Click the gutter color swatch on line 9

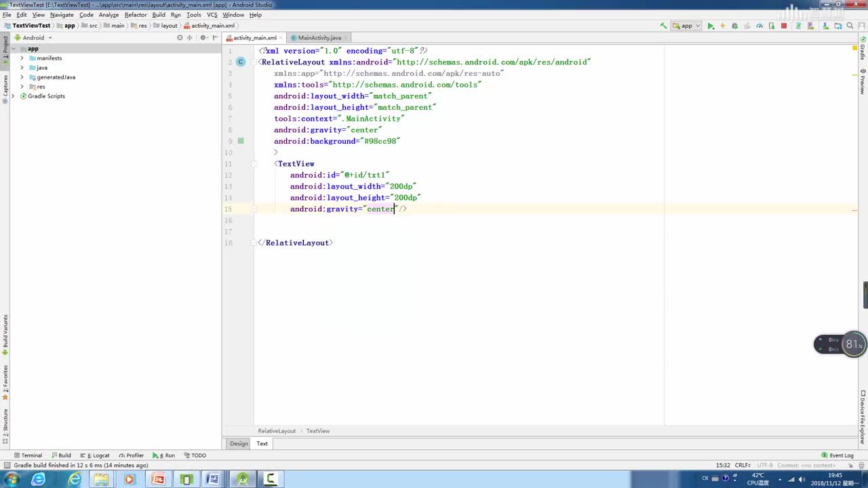pyautogui.click(x=241, y=141)
